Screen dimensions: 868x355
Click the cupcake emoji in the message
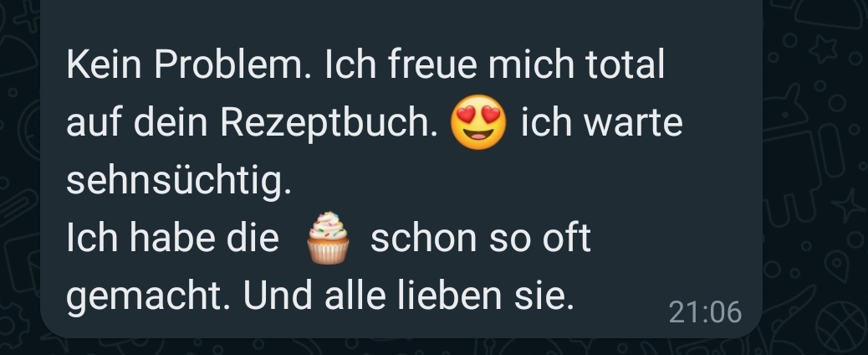329,238
